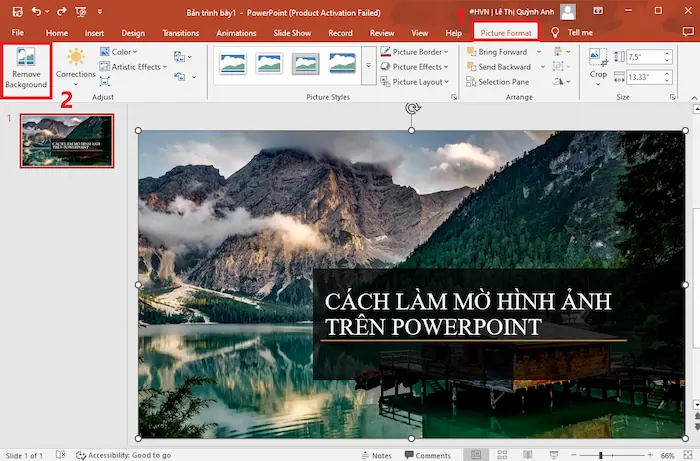This screenshot has height=461, width=700.
Task: Click the Undo icon
Action: (x=37, y=12)
